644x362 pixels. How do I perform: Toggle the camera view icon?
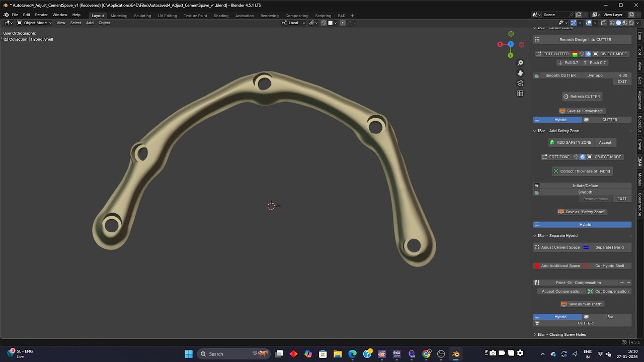pos(520,83)
